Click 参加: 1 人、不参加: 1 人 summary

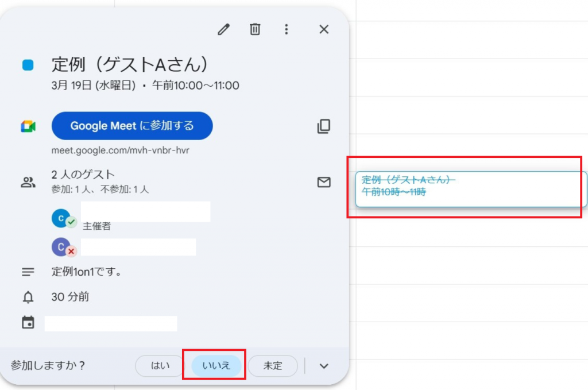pos(100,190)
